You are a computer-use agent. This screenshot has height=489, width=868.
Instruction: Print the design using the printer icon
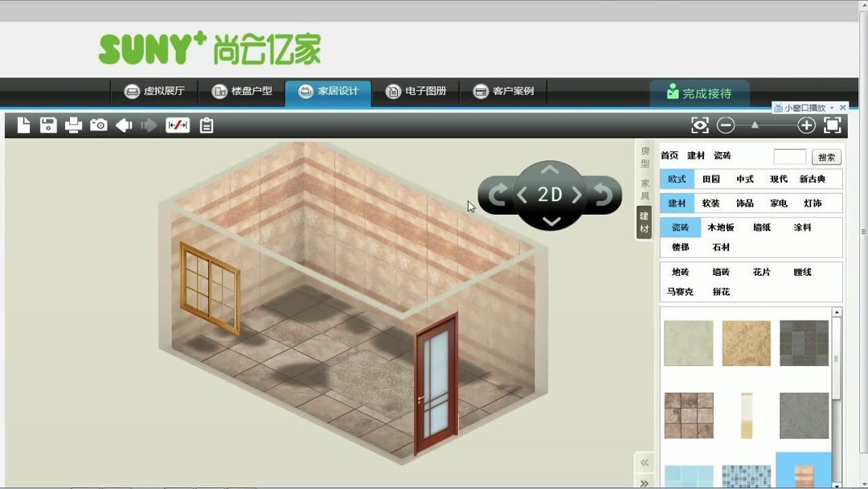[x=72, y=125]
